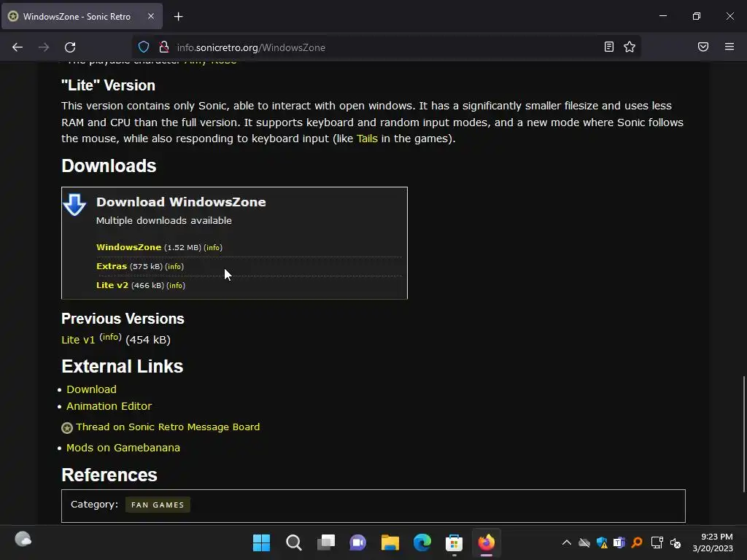Open a new tab with plus button
Image resolution: width=747 pixels, height=560 pixels.
pyautogui.click(x=178, y=17)
